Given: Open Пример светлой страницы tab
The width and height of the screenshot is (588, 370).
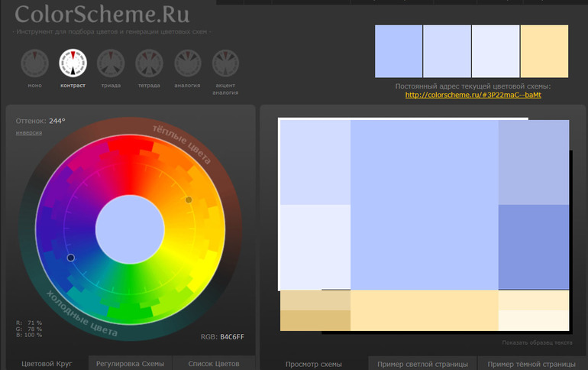Looking at the screenshot, I should [422, 364].
